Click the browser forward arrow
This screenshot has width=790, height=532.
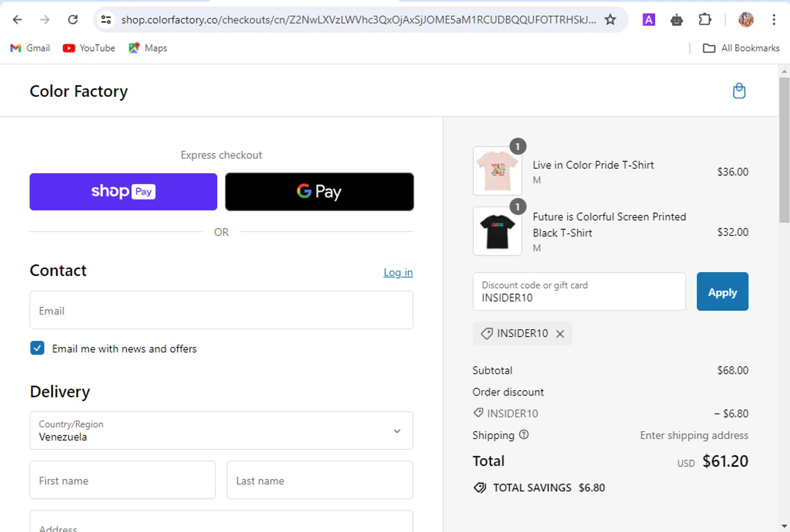click(45, 19)
